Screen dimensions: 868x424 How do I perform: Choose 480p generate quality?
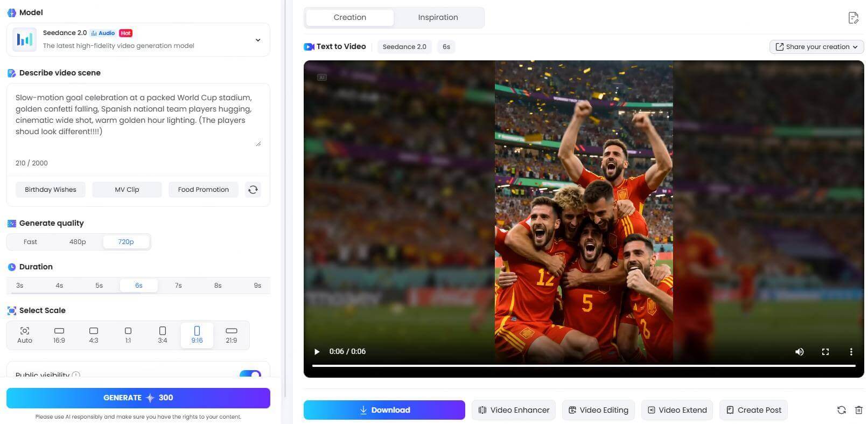pos(78,242)
